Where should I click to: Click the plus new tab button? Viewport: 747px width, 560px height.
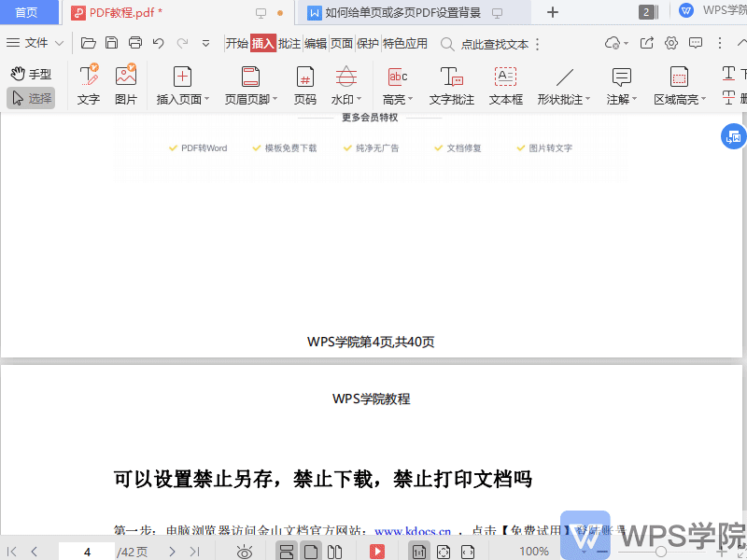(x=553, y=12)
